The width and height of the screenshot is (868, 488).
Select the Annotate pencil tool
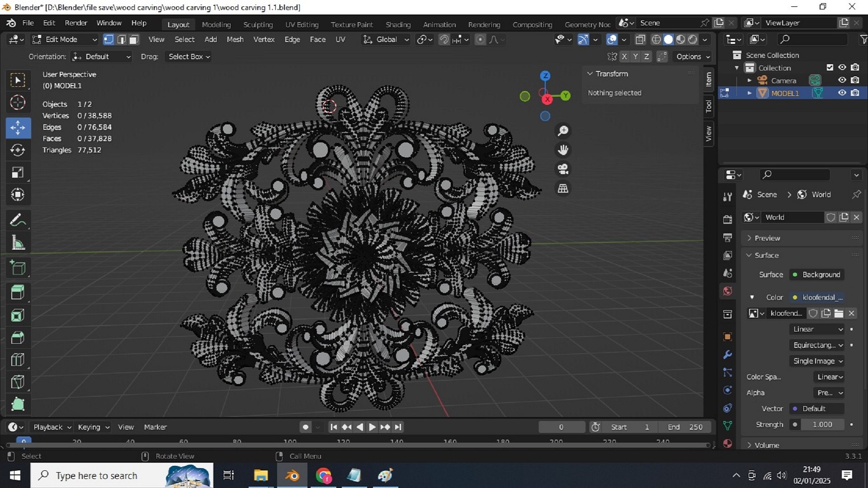pos(18,221)
